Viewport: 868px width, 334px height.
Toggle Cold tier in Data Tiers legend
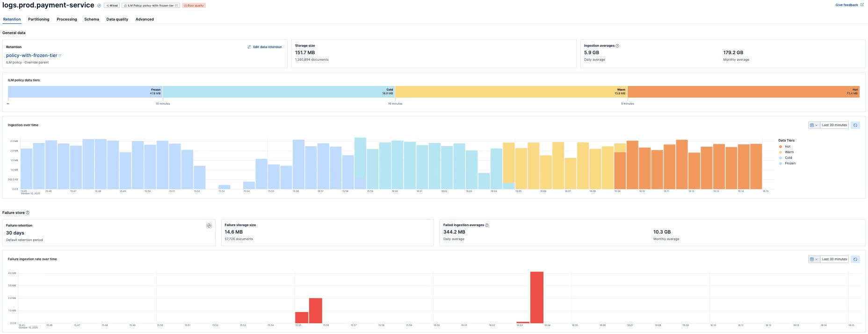[x=788, y=158]
